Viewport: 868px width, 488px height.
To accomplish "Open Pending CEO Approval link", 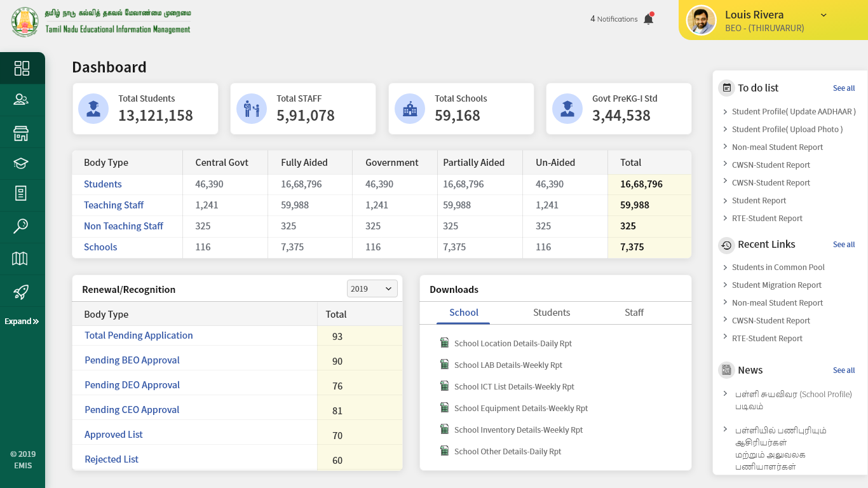I will tap(132, 410).
